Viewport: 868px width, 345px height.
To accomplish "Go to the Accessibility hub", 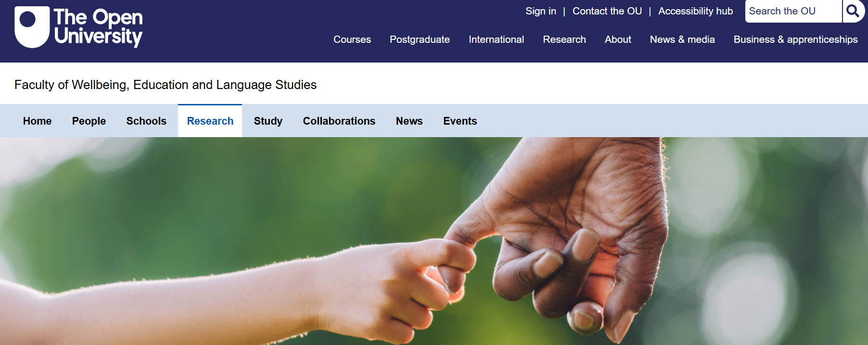I will tap(695, 11).
